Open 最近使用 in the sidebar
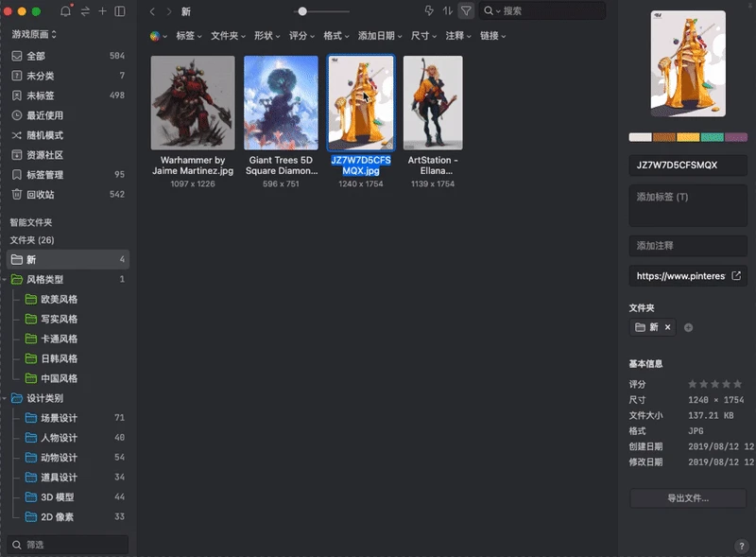Screen dimensions: 756x557 (x=68, y=115)
